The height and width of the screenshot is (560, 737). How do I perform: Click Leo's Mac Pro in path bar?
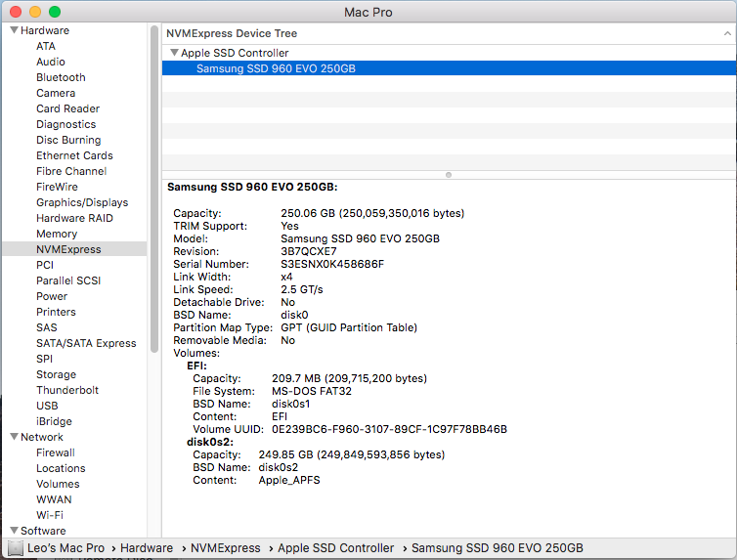point(65,548)
